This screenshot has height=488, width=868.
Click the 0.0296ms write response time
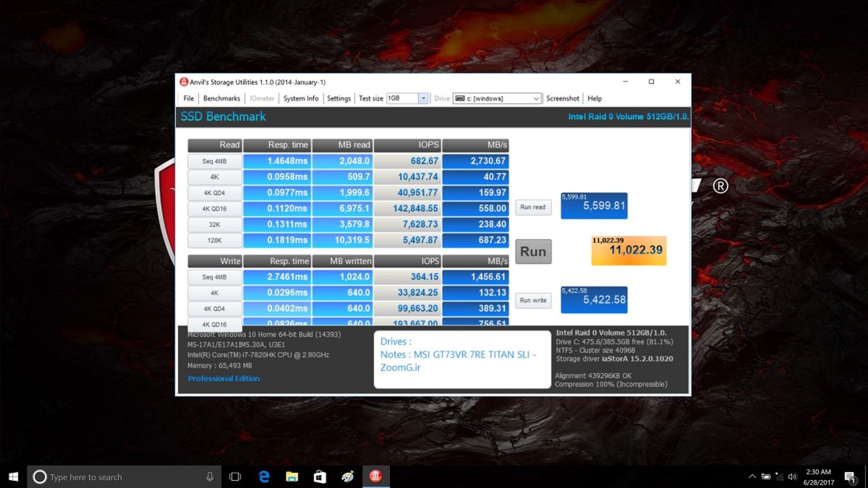pyautogui.click(x=277, y=292)
